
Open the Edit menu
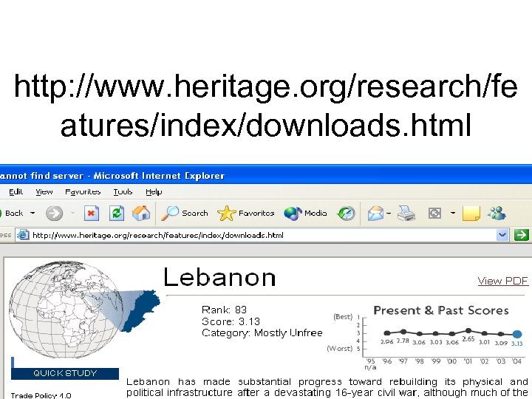coord(16,192)
